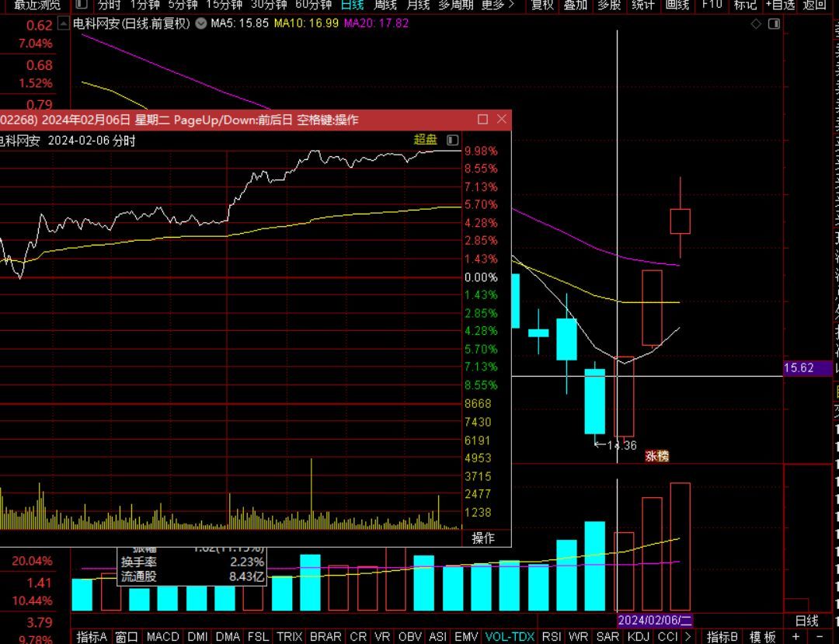Click the panel layout icon left of 分时
The image size is (839, 644).
point(82,5)
